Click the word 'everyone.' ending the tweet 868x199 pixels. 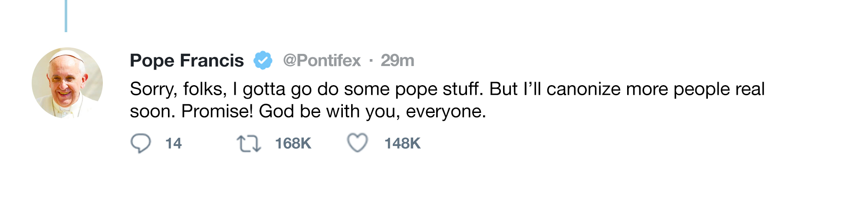[x=446, y=112]
